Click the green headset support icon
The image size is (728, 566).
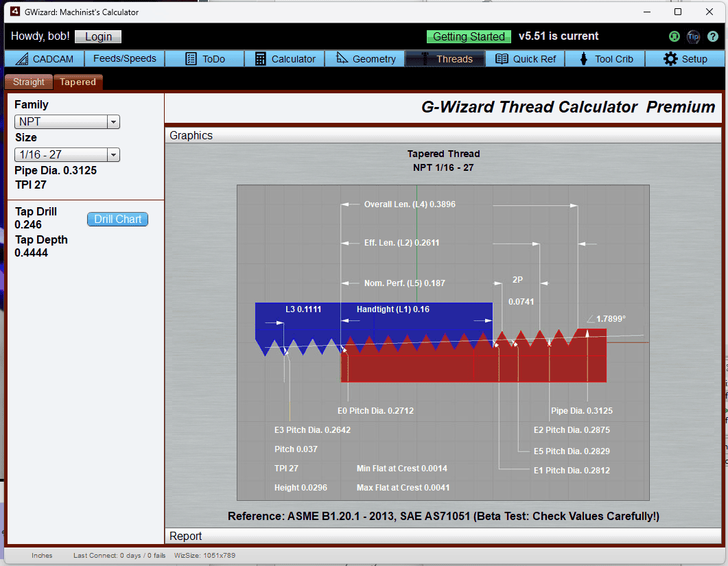(674, 36)
